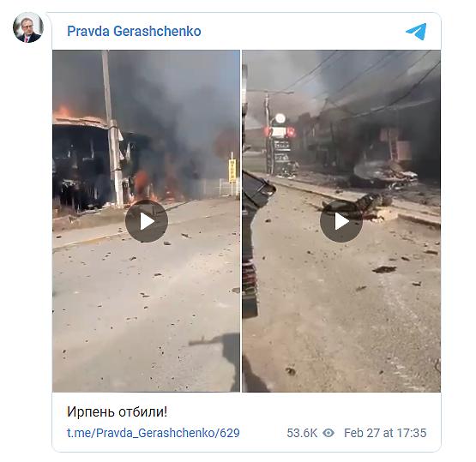
Task: Click the flames beside the pole in left video
Action: (142, 186)
